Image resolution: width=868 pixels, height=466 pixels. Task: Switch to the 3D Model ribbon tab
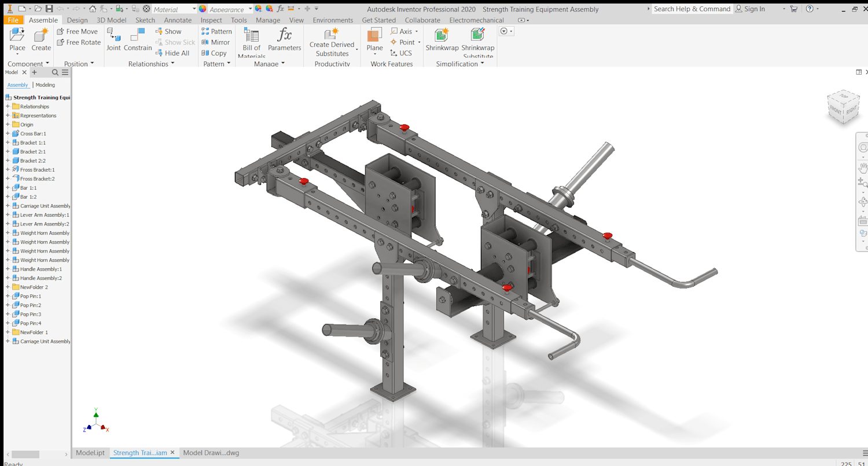111,20
